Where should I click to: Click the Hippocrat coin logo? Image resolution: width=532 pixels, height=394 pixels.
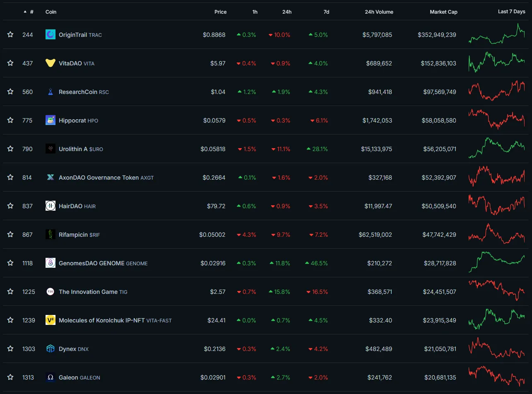[x=51, y=120]
